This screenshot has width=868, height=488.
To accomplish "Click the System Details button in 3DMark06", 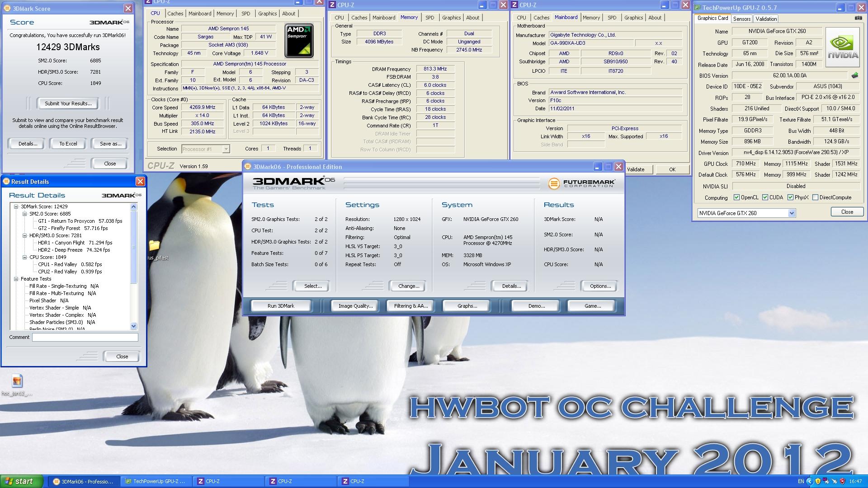I will point(511,286).
